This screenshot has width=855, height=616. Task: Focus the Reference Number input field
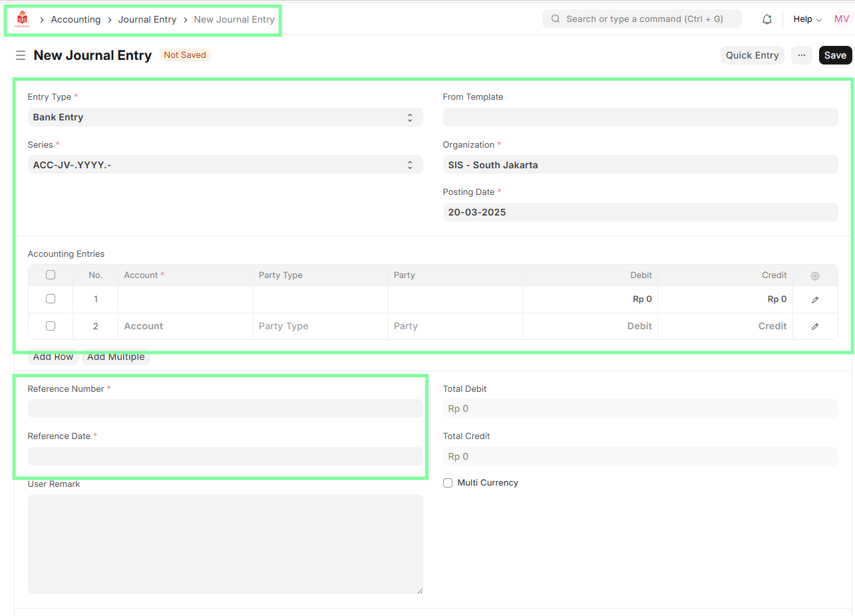point(225,408)
